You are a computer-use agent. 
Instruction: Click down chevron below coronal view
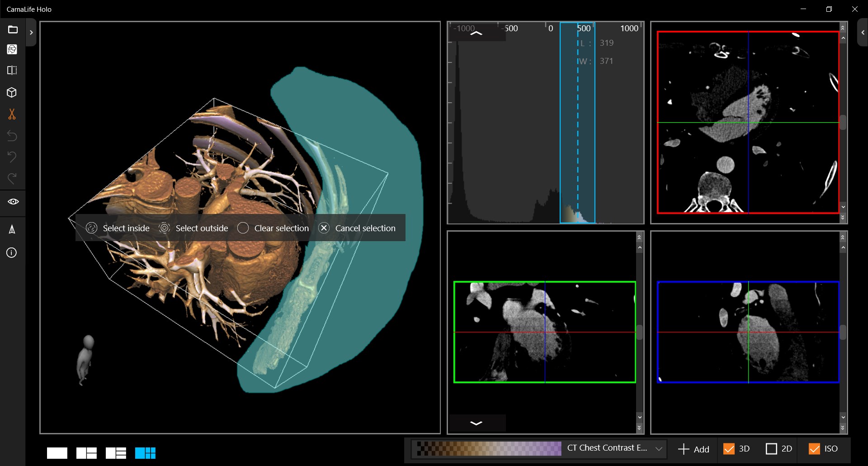(476, 423)
